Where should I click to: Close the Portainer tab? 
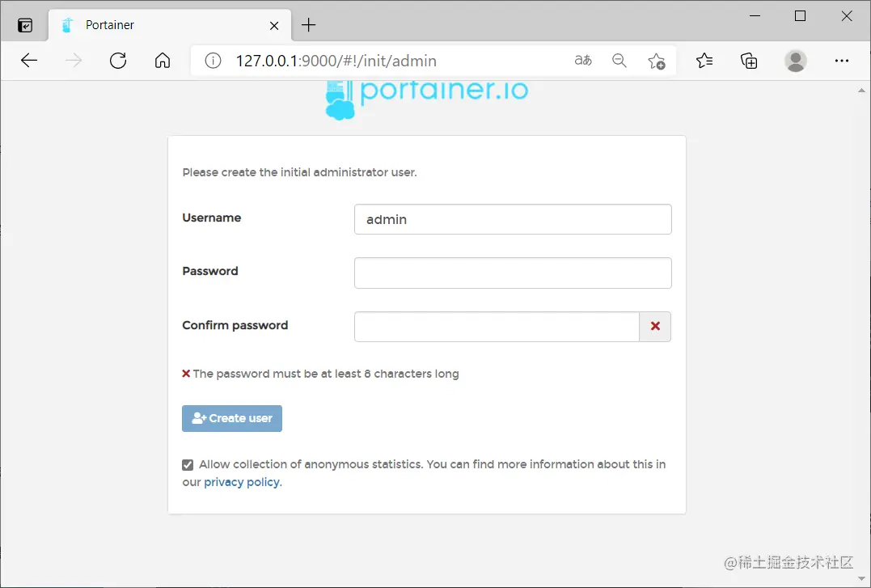[274, 26]
